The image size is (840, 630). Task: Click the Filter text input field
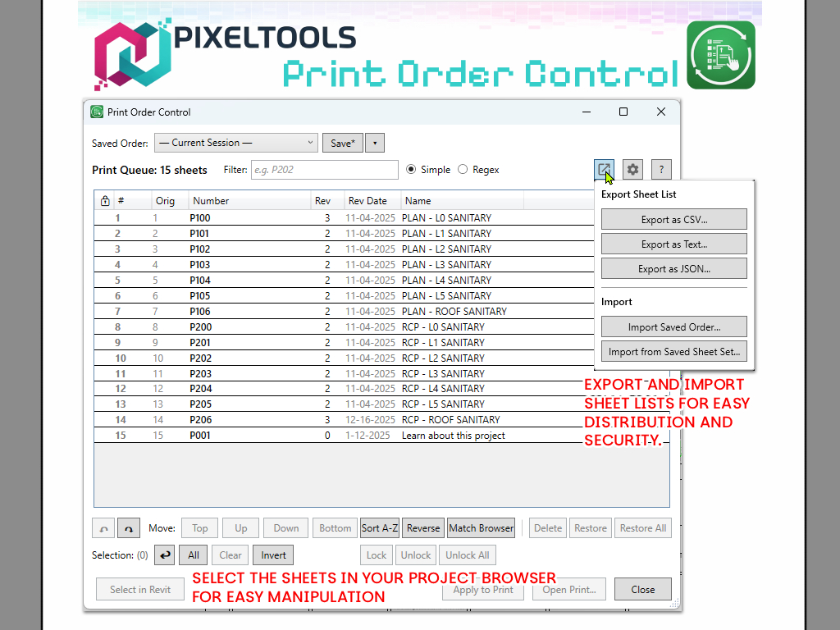click(324, 170)
